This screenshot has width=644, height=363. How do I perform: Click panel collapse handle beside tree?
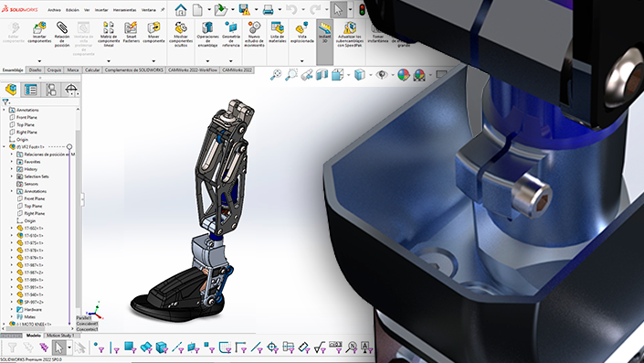(x=82, y=199)
